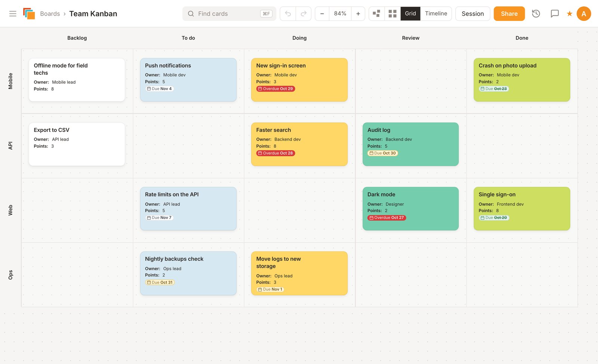Zoom in with the plus button
This screenshot has width=598, height=364.
358,14
